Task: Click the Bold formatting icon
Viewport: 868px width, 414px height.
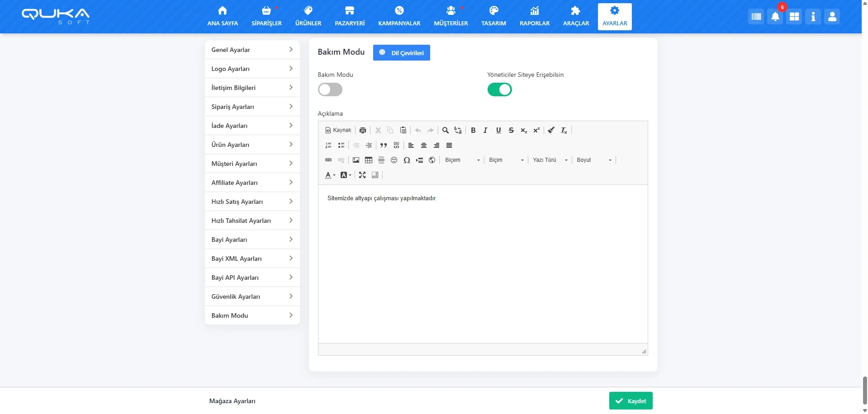Action: pos(473,130)
